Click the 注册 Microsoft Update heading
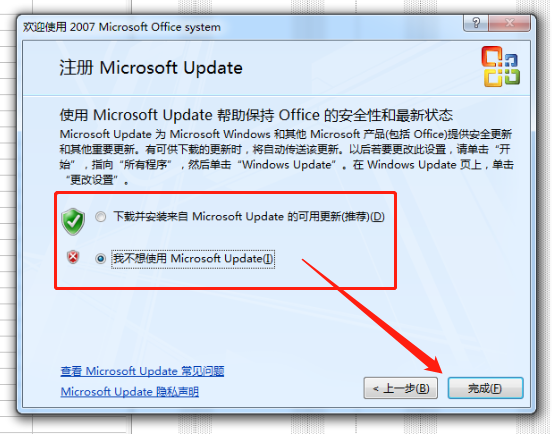The width and height of the screenshot is (555, 434). click(x=151, y=68)
